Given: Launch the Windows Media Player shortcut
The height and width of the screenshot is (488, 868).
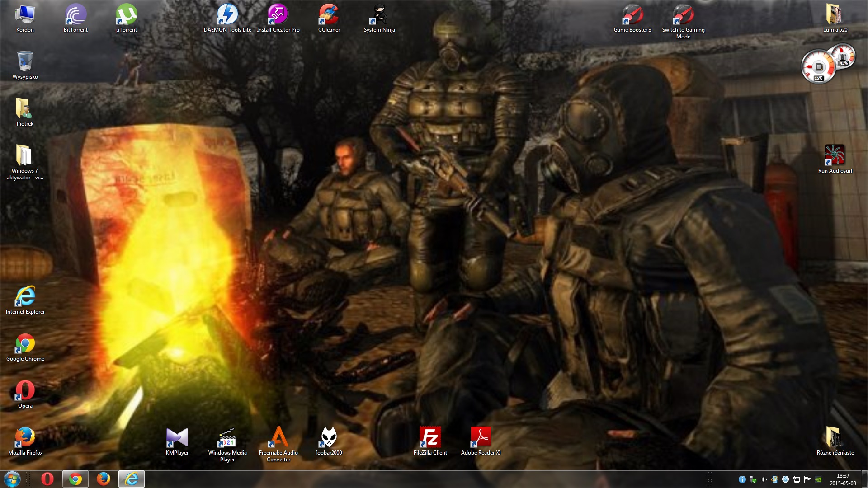Looking at the screenshot, I should (227, 444).
